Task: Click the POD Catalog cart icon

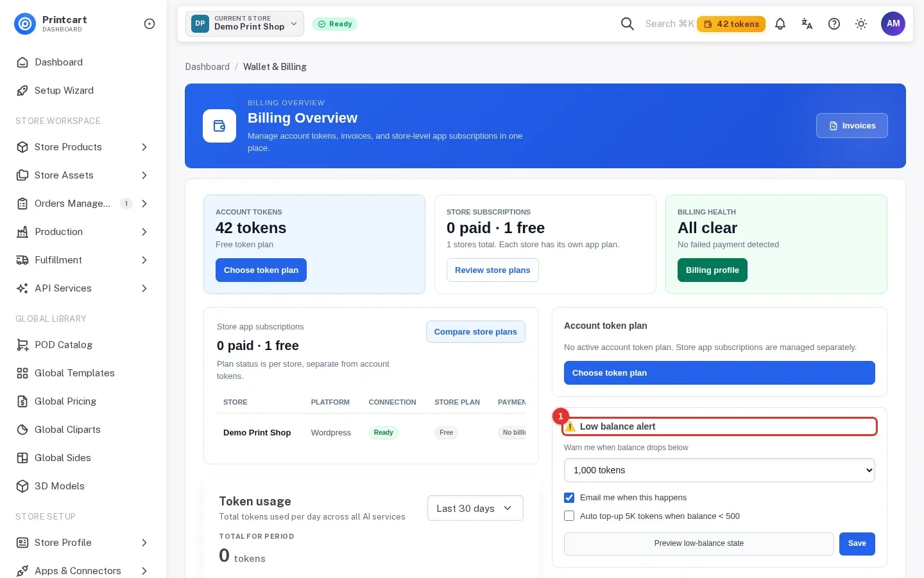Action: click(x=22, y=345)
